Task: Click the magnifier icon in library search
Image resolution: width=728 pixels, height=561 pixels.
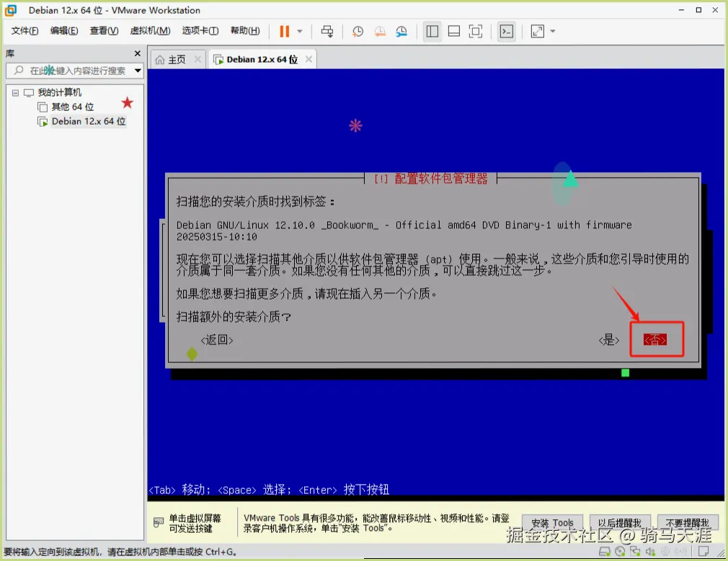Action: coord(19,71)
